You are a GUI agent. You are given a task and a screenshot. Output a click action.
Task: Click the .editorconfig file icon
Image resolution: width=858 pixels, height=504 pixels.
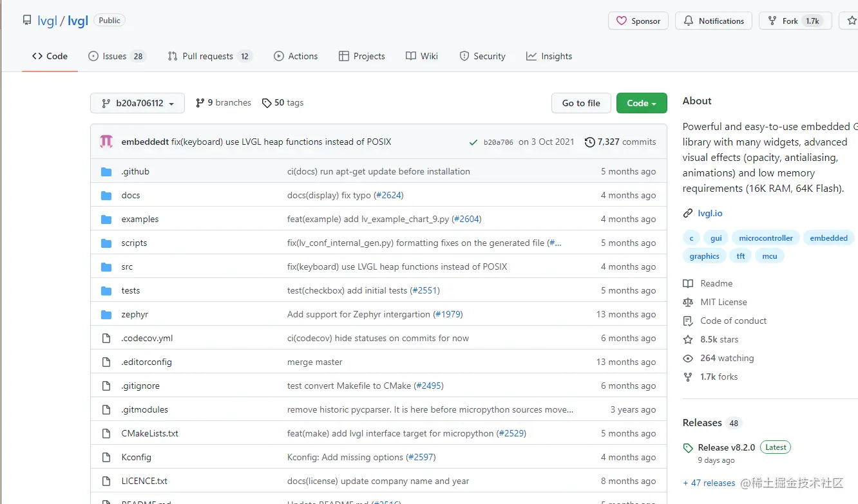point(106,362)
